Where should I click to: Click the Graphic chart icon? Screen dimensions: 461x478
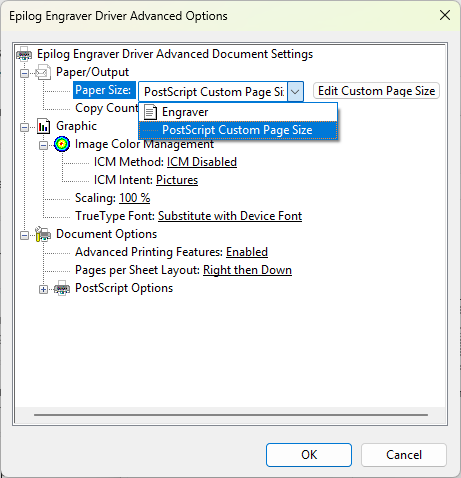tap(43, 126)
